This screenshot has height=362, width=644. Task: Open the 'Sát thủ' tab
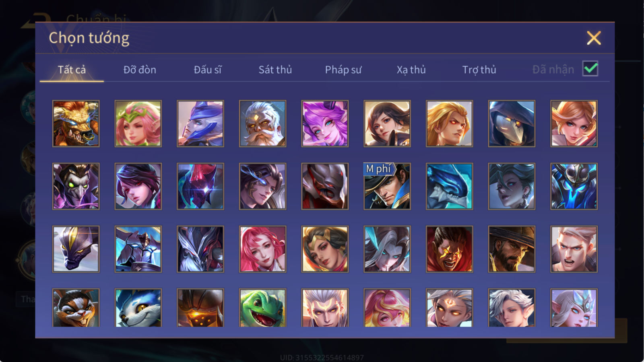[275, 70]
